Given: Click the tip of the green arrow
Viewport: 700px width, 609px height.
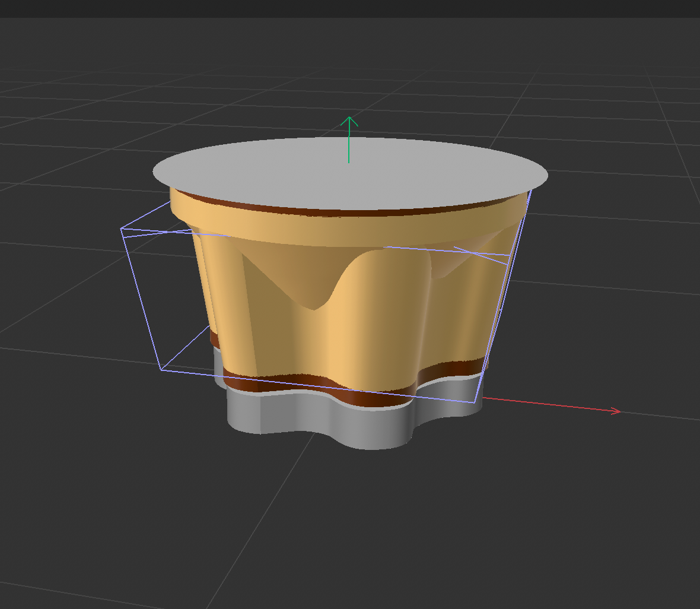Looking at the screenshot, I should (x=349, y=119).
